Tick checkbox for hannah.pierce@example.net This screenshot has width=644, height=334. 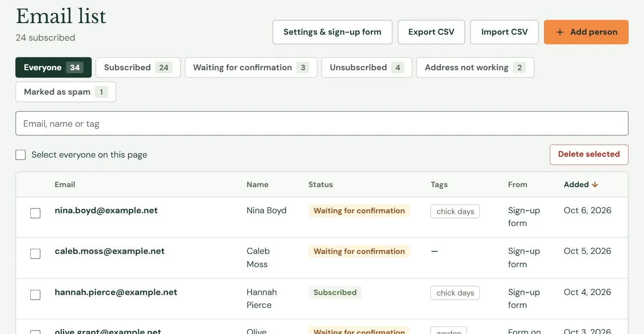pos(35,295)
